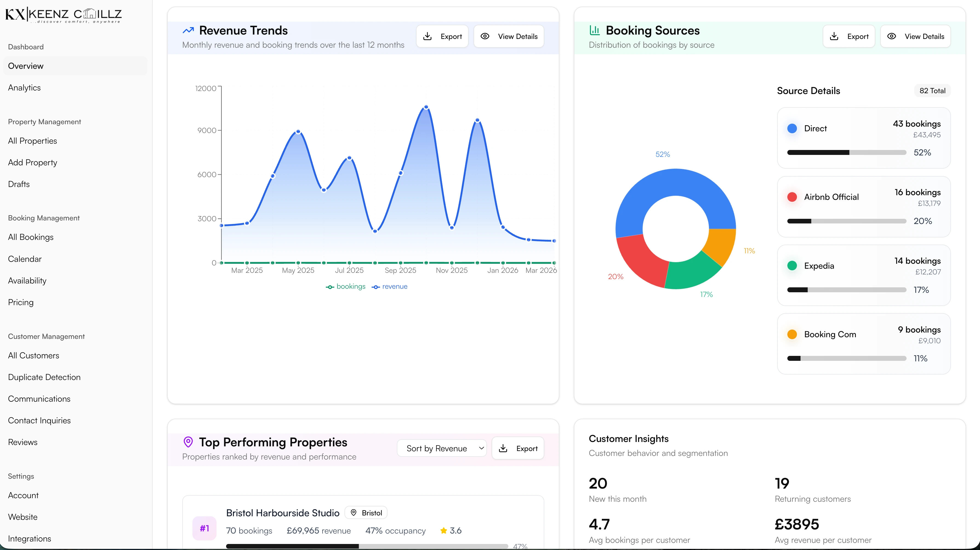Open the Sort by Revenue dropdown

point(442,448)
